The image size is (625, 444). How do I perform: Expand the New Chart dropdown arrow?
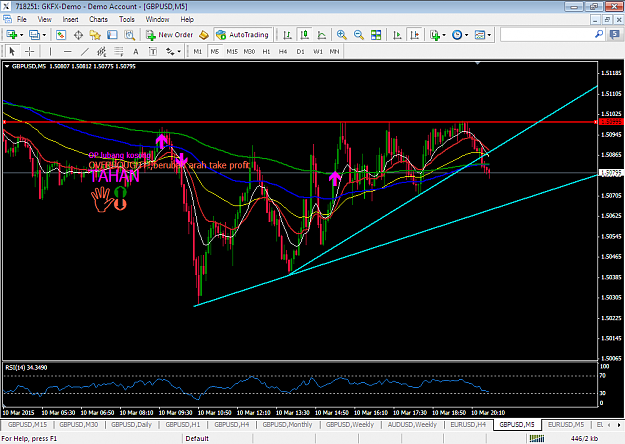(x=22, y=35)
